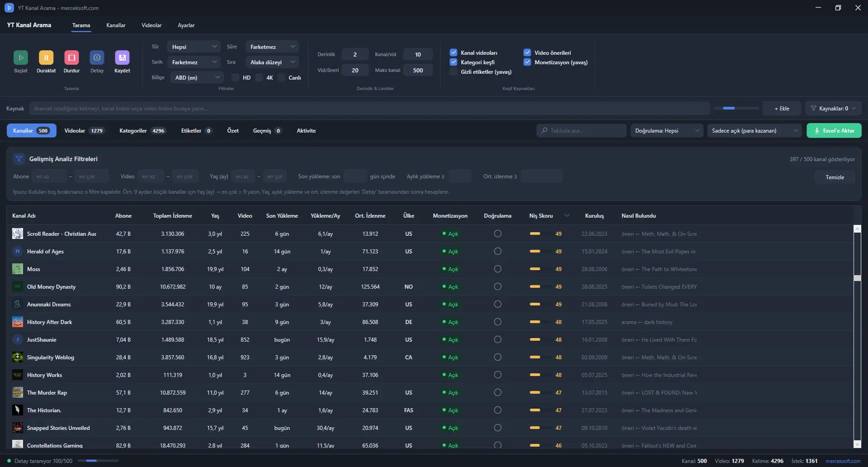
Task: Enable the Gizli etiketler (yavaş) checkbox
Action: coord(453,71)
